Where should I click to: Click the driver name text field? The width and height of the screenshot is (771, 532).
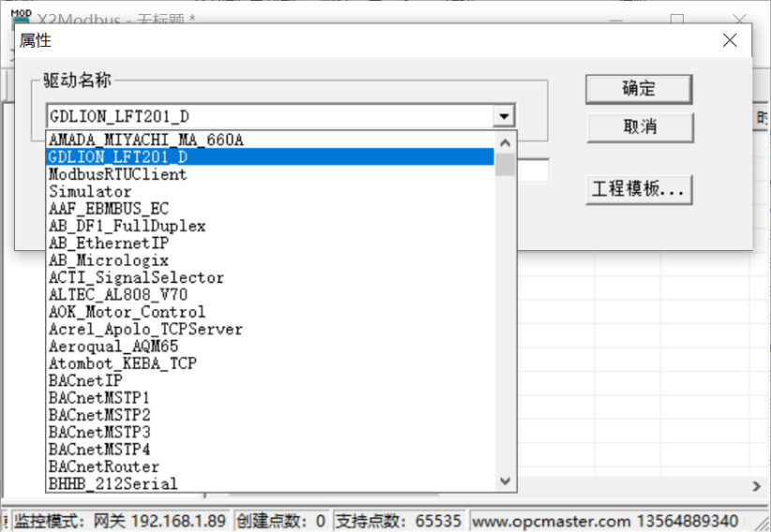(x=271, y=116)
